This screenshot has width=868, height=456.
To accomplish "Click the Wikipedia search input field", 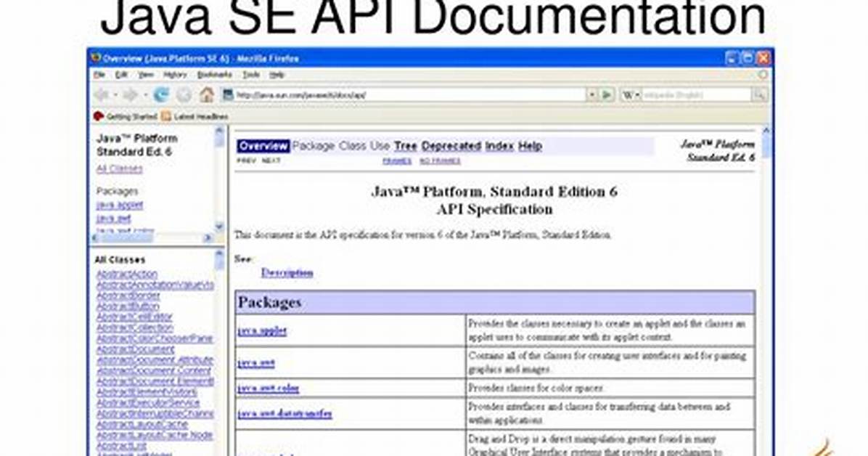I will coord(696,94).
